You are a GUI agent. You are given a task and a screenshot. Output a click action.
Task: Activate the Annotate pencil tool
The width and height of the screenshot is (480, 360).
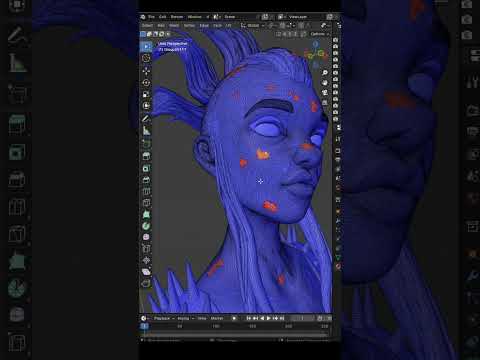click(x=146, y=119)
